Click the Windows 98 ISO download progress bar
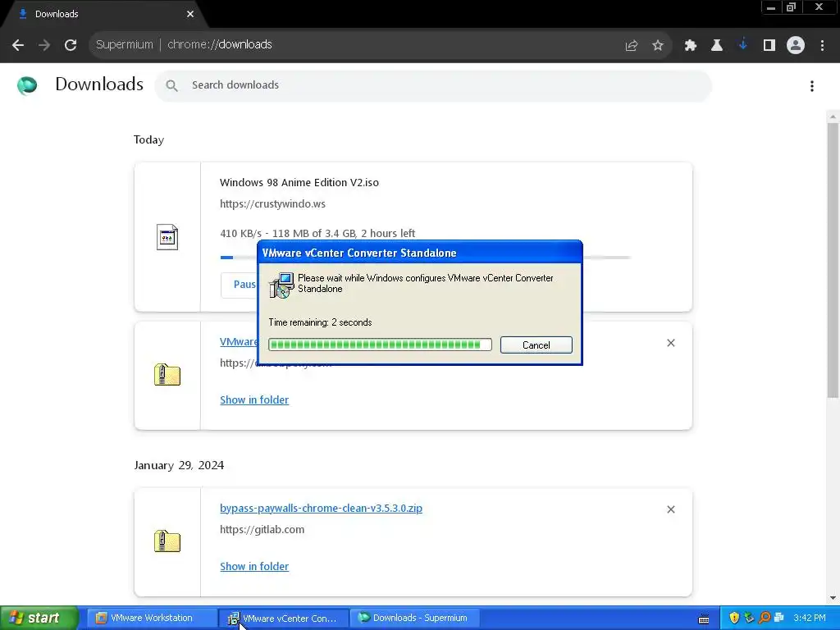The height and width of the screenshot is (630, 840). (x=239, y=258)
